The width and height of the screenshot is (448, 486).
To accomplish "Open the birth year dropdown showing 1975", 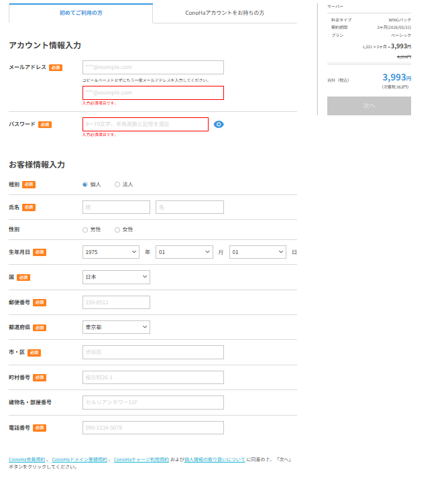I will coord(111,252).
